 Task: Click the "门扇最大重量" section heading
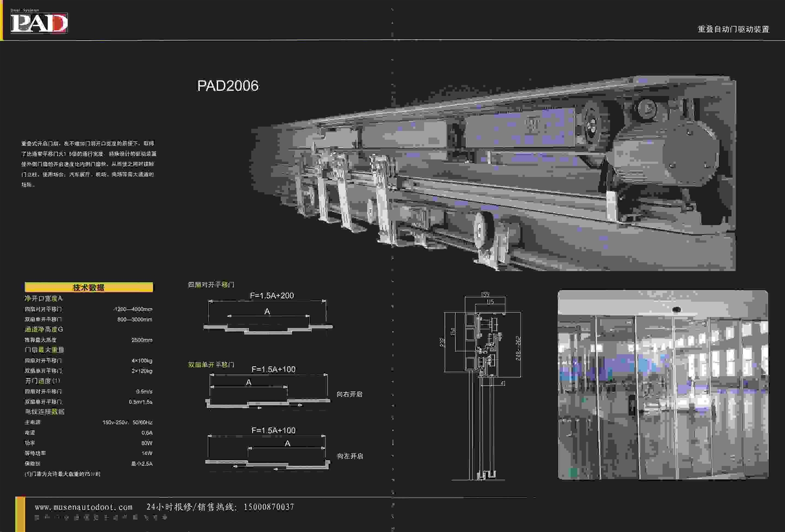point(44,350)
